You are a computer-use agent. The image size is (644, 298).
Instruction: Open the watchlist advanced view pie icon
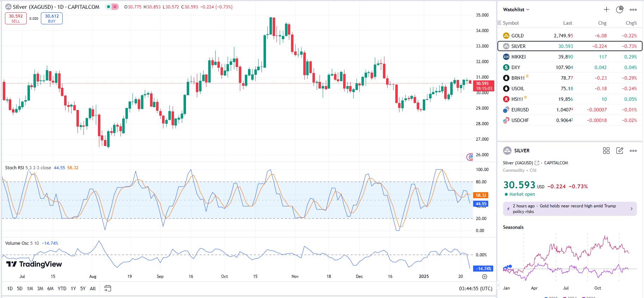(x=619, y=10)
